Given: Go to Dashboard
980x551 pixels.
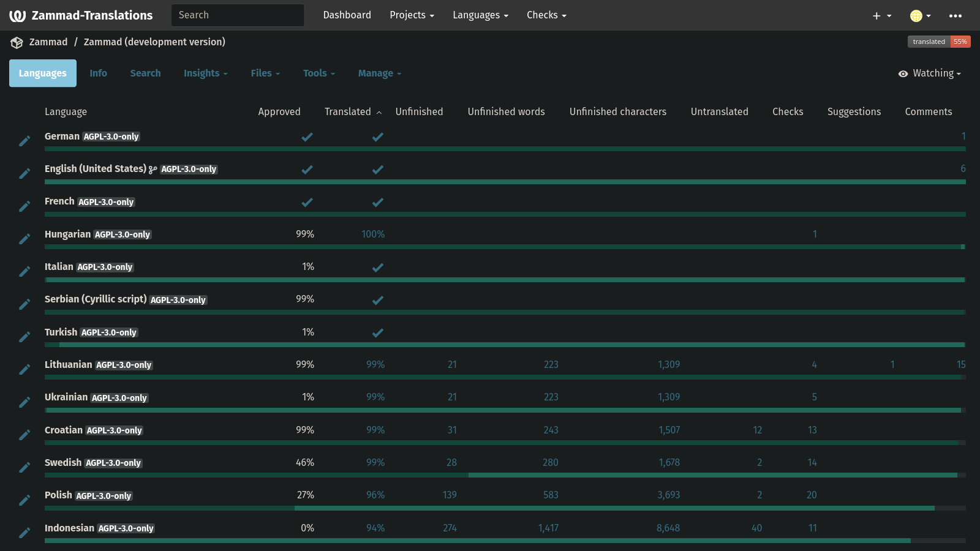Looking at the screenshot, I should pyautogui.click(x=347, y=15).
